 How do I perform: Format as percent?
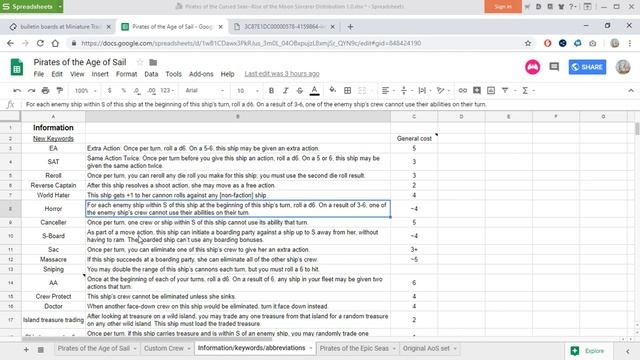123,91
